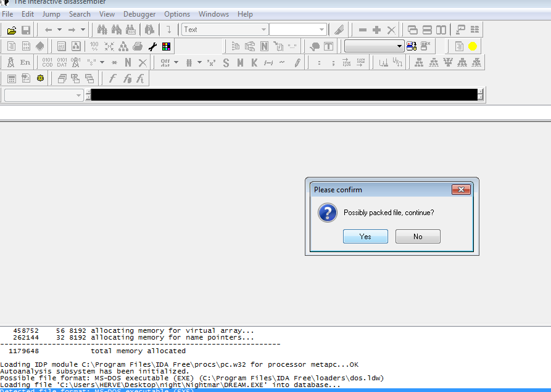The image size is (551, 392).
Task: Choose No in Please confirm dialog
Action: 418,237
